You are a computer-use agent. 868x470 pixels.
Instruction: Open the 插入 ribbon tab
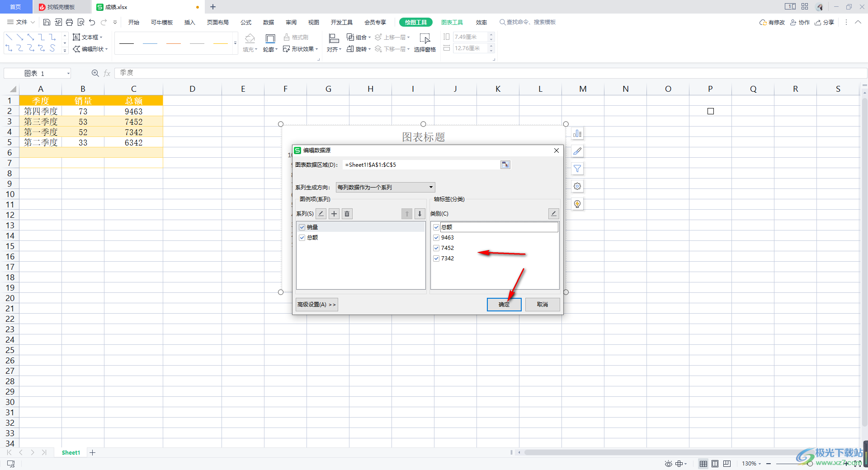[x=190, y=22]
